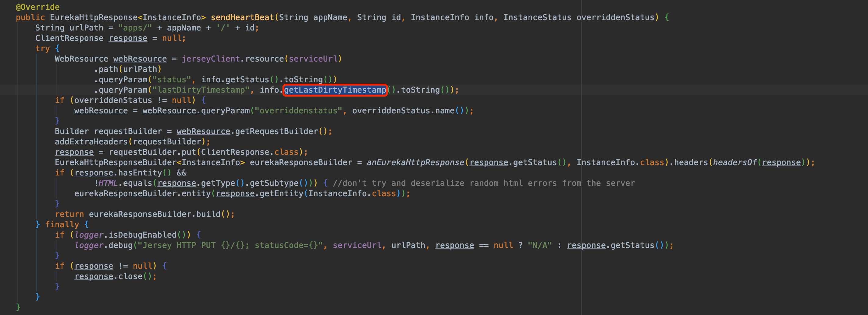The height and width of the screenshot is (315, 868).
Task: Click the addExtraHeaders method call
Action: point(91,142)
